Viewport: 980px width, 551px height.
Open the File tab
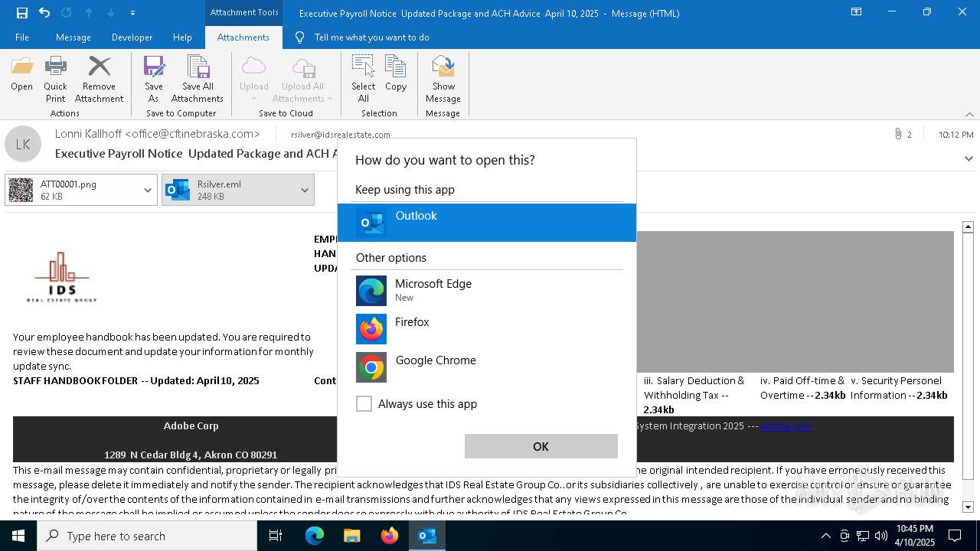[x=22, y=37]
